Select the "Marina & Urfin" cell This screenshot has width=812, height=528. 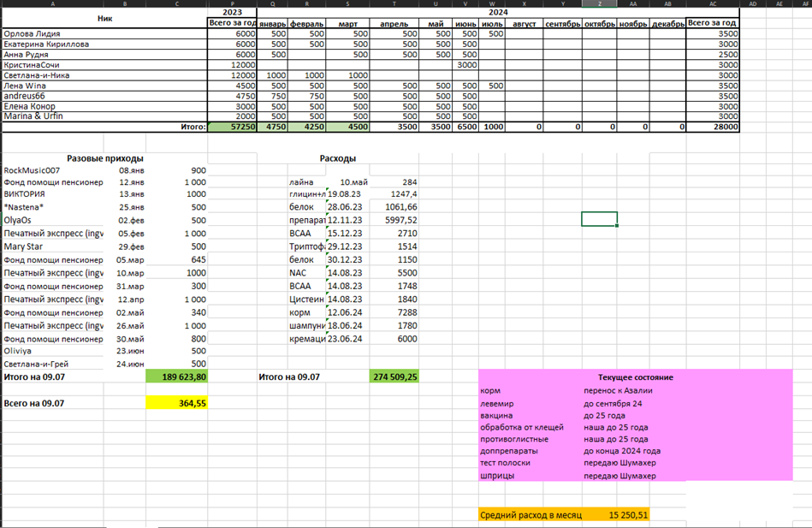tap(33, 116)
